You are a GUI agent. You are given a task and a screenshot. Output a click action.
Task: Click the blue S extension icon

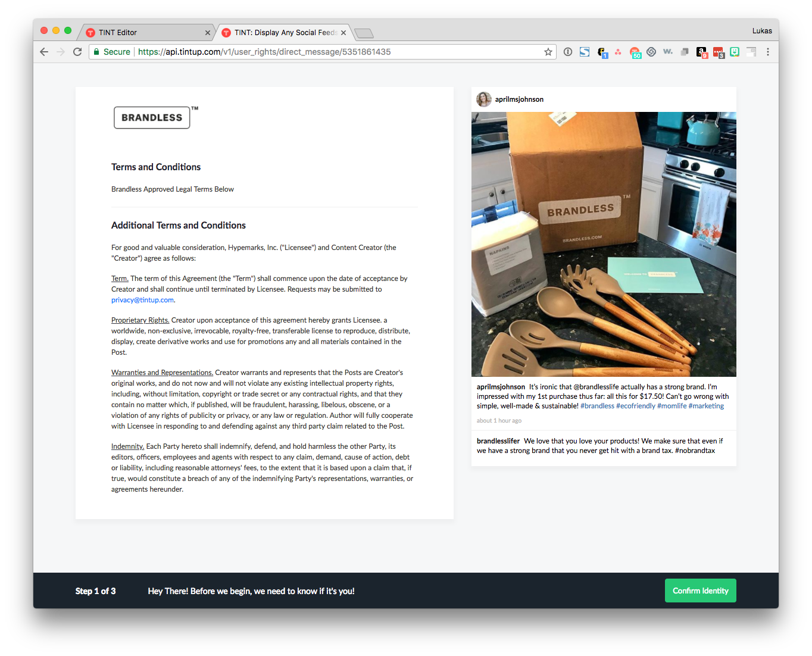point(585,52)
